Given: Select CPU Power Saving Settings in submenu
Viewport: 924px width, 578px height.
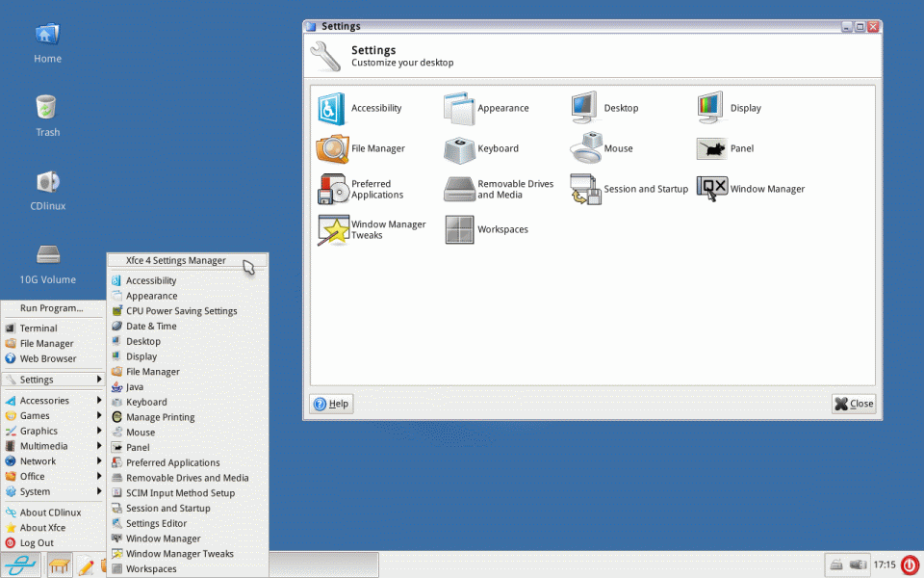Looking at the screenshot, I should point(188,311).
